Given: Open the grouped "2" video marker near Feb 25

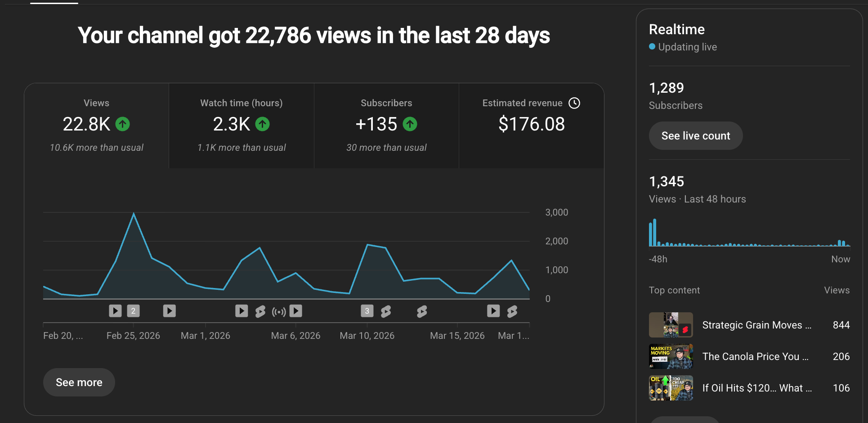Looking at the screenshot, I should (x=133, y=310).
